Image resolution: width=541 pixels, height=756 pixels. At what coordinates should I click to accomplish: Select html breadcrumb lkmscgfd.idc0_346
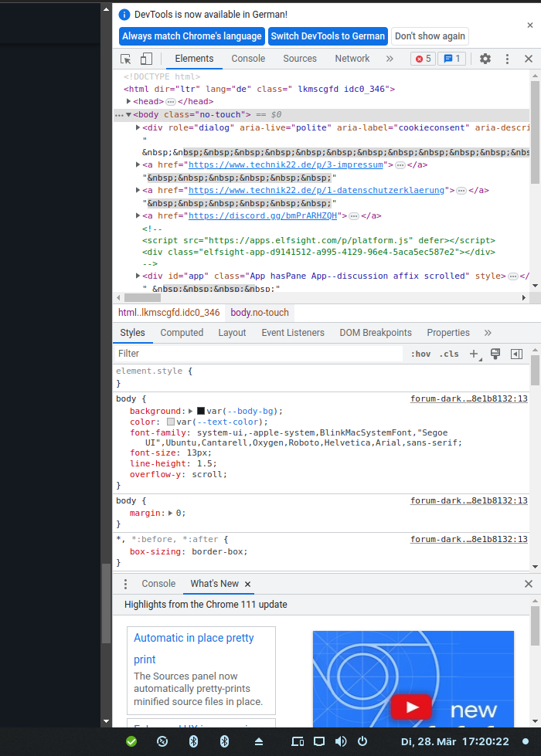[169, 313]
